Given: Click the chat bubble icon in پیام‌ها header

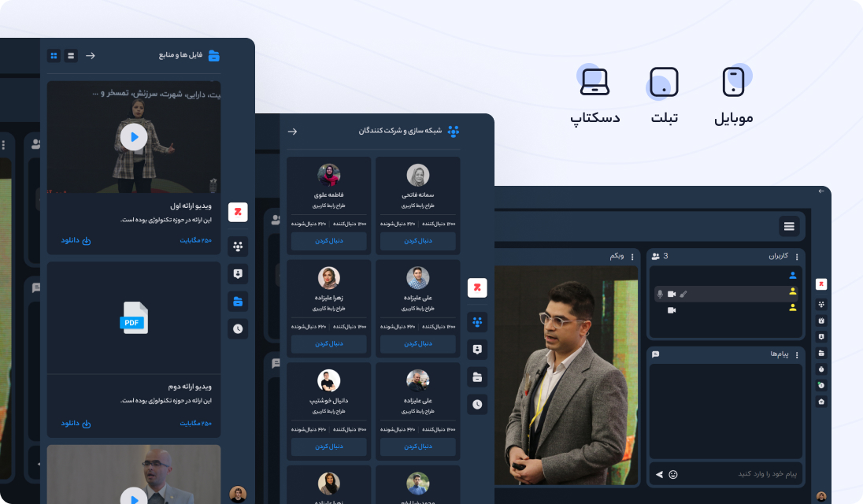Looking at the screenshot, I should [x=655, y=355].
